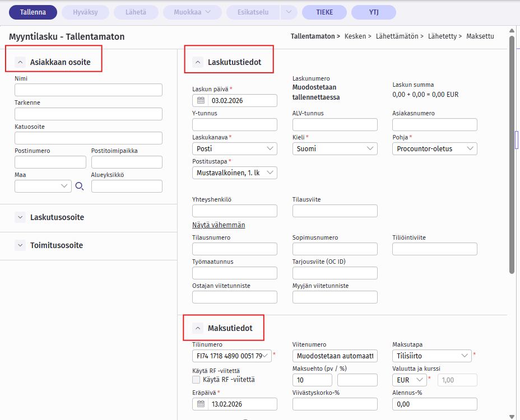
Task: Open the Eräpäivä calendar icon
Action: tap(200, 404)
